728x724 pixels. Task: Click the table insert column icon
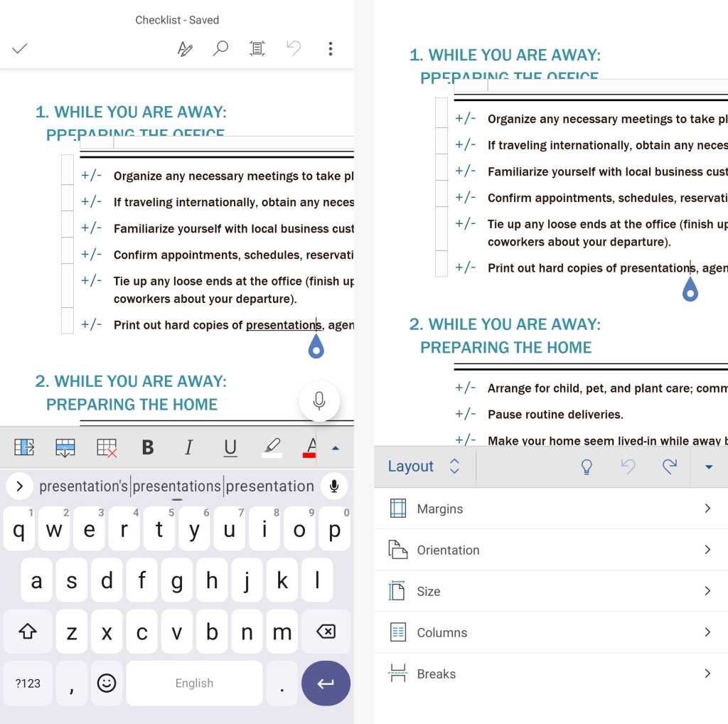pyautogui.click(x=24, y=447)
